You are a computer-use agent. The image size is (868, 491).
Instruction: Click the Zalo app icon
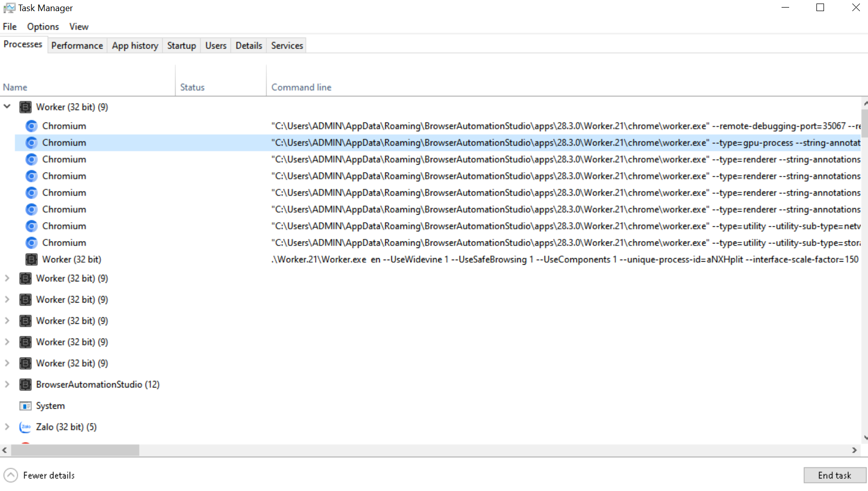[25, 427]
